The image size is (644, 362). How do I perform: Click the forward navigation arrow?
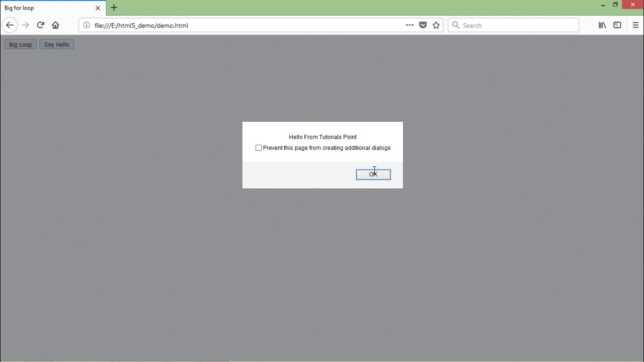[25, 25]
